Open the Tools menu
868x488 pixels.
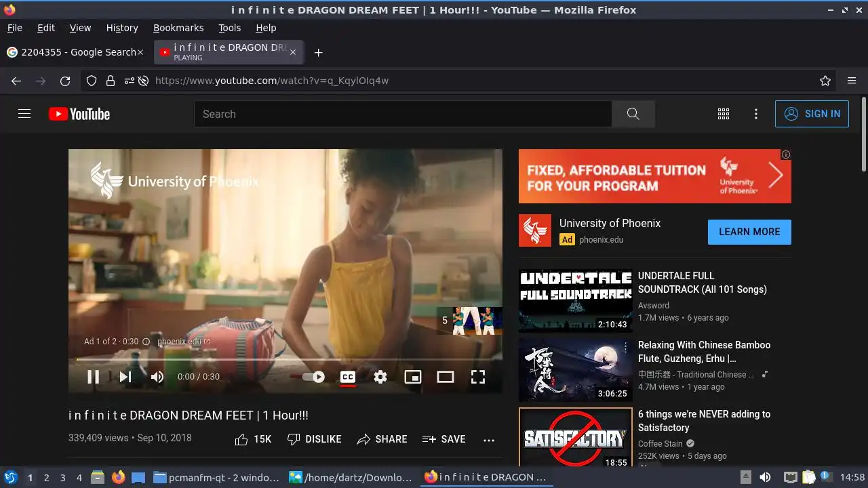pos(230,28)
